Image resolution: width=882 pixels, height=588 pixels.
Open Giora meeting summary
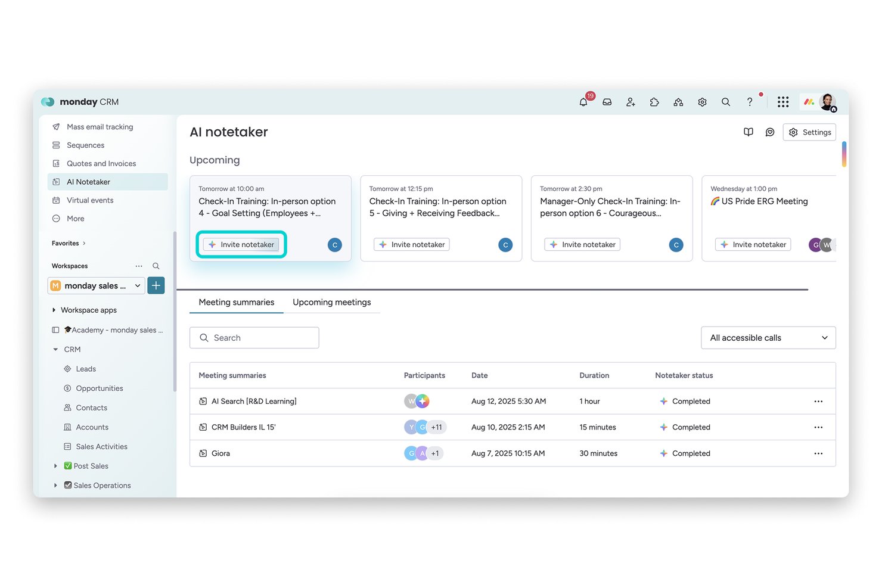click(x=220, y=453)
